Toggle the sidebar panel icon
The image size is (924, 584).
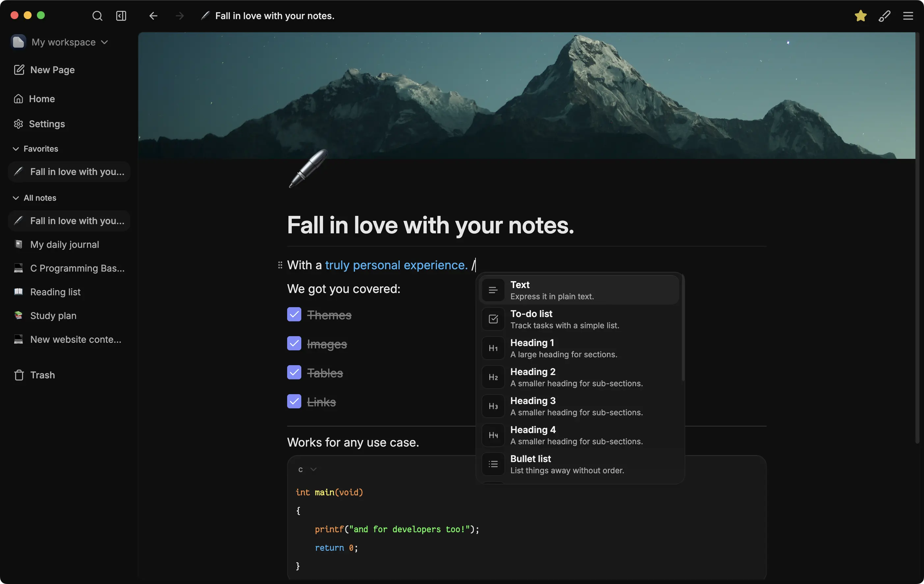121,16
